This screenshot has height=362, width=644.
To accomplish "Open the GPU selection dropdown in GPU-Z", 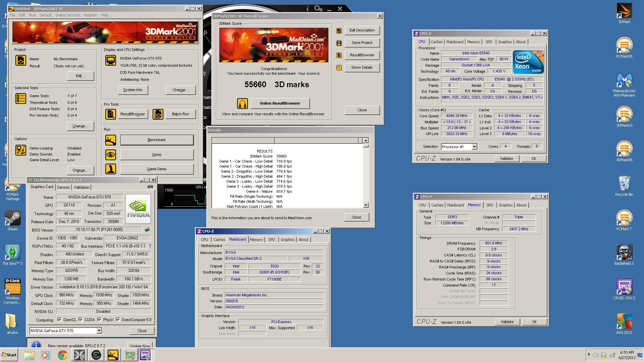I will (99, 331).
